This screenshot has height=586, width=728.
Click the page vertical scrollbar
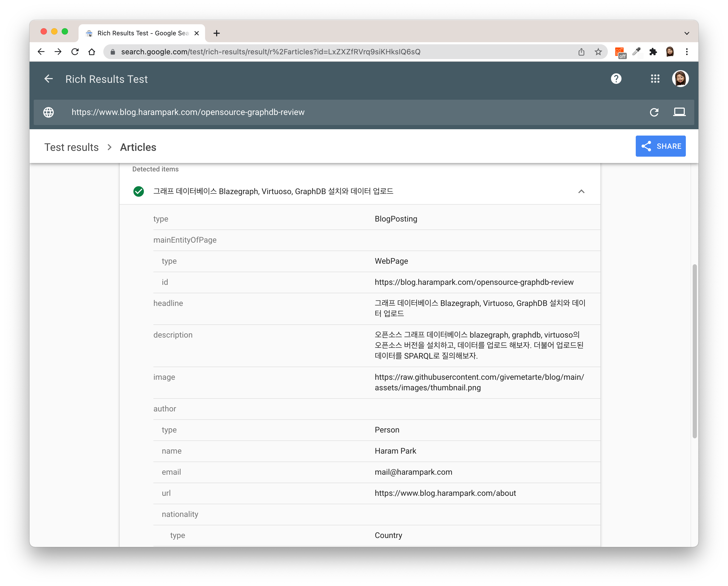tap(694, 352)
